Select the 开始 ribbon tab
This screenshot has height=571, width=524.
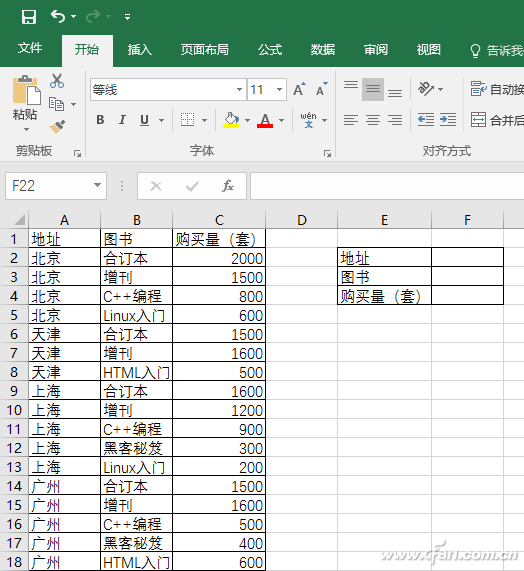(87, 50)
